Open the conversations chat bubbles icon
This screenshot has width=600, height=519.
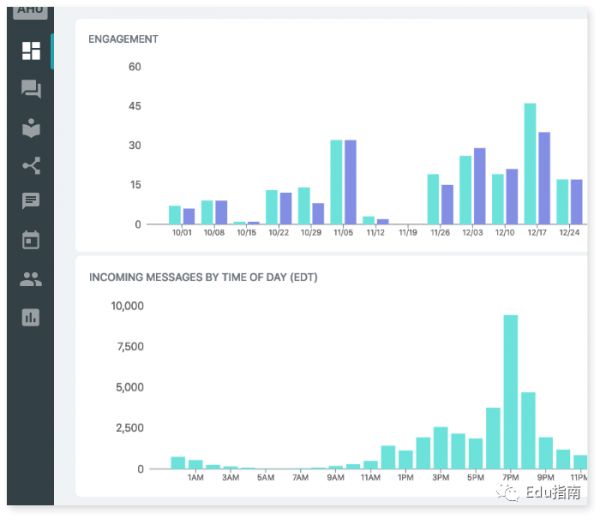[31, 89]
